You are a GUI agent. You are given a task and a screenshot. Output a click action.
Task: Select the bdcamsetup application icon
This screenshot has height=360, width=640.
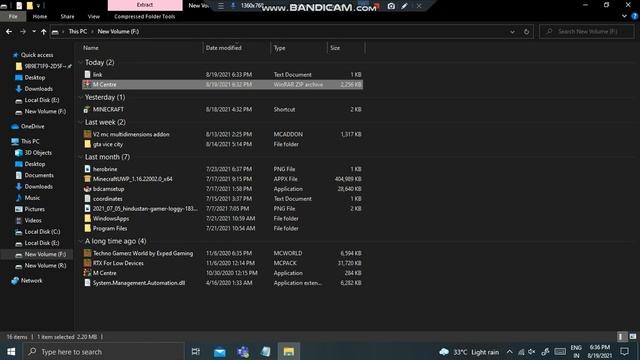[x=87, y=189]
